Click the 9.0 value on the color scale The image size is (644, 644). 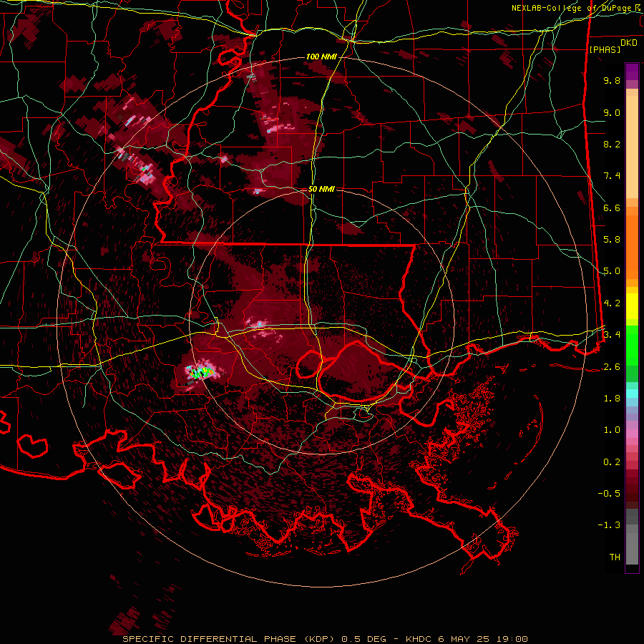pos(612,112)
